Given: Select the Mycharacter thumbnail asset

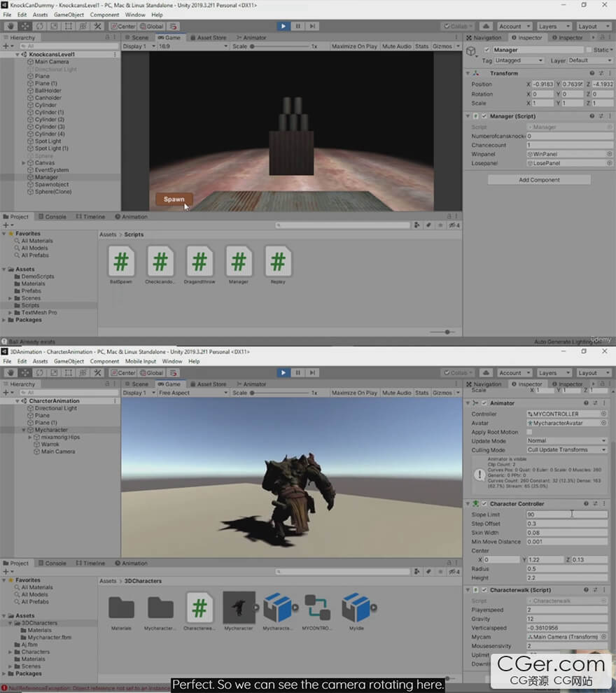Looking at the screenshot, I should [239, 611].
